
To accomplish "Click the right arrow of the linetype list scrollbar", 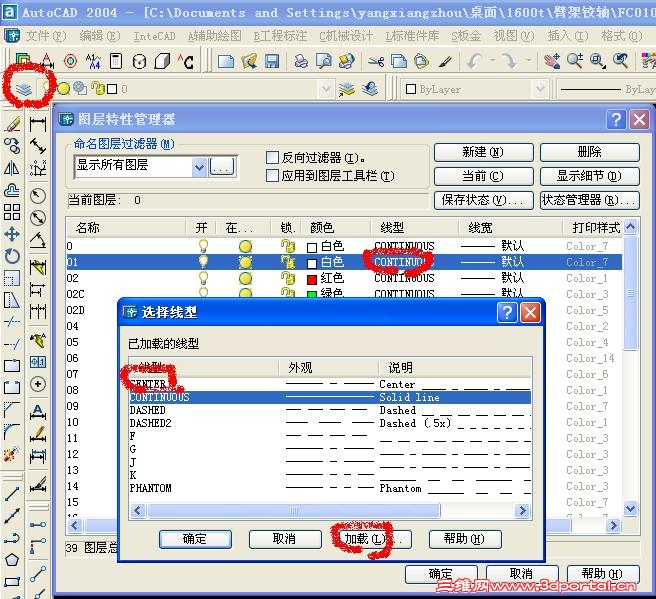I will 522,510.
